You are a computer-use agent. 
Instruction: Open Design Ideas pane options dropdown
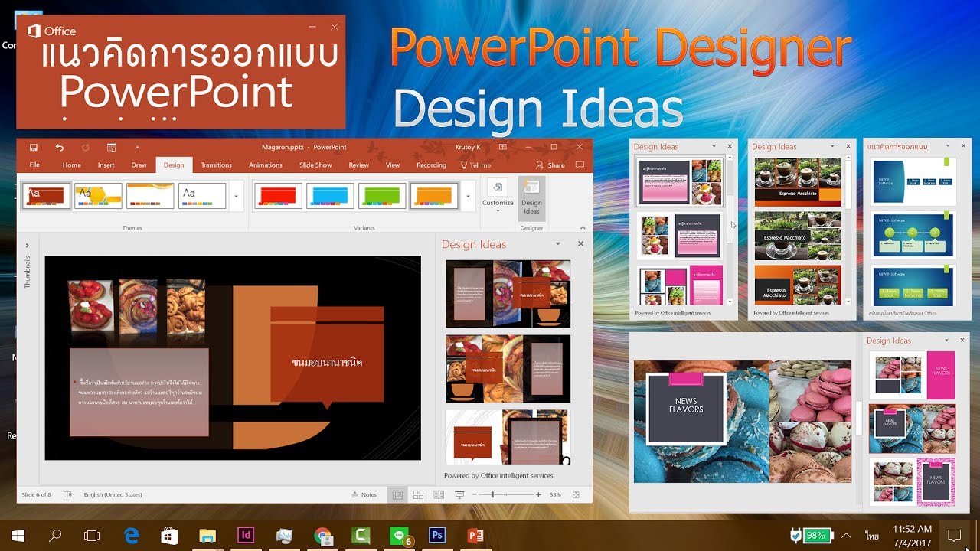pos(557,244)
